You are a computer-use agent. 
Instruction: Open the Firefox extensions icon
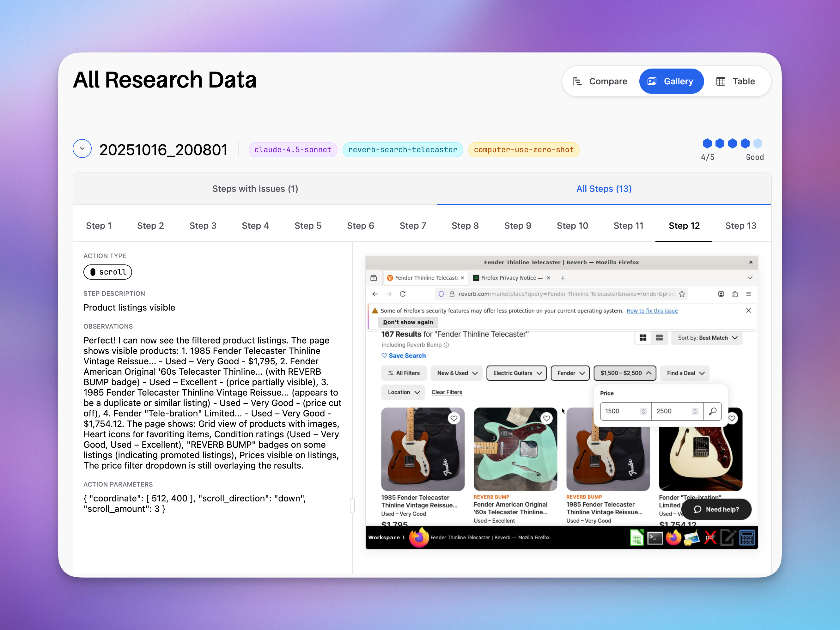[x=735, y=294]
